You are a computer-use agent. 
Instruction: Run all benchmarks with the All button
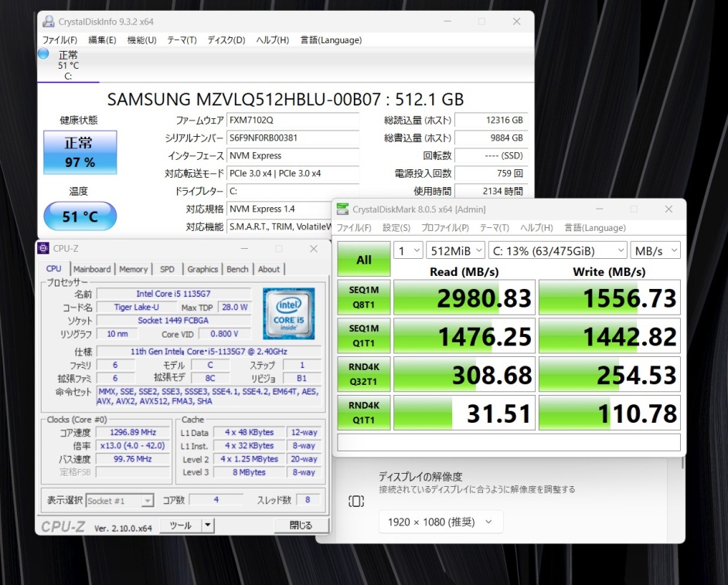pos(364,259)
